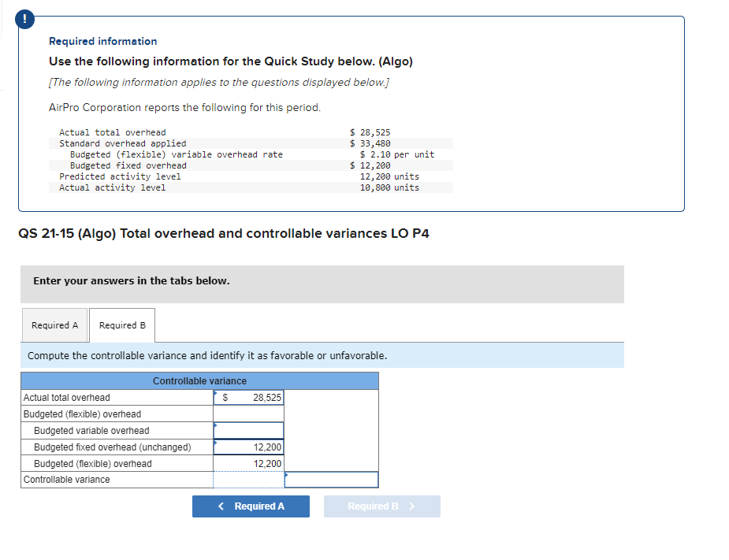Select the Budgeted variable overhead input field
729x560 pixels.
248,430
